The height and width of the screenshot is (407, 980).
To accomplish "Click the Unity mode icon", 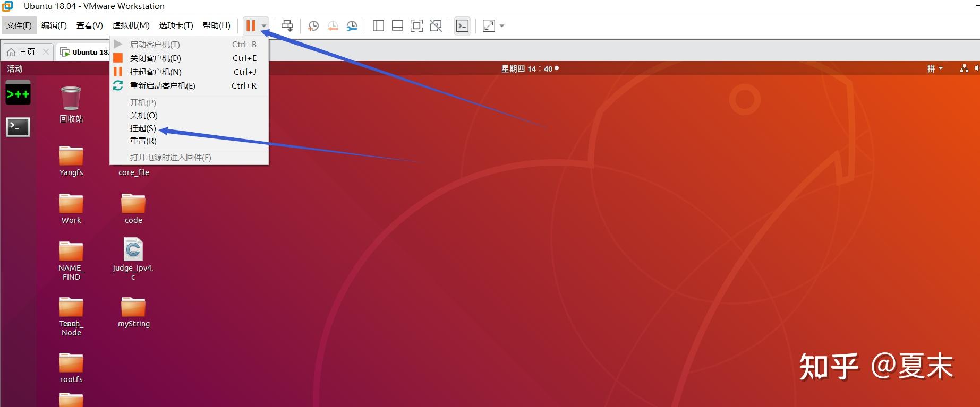I will (436, 25).
